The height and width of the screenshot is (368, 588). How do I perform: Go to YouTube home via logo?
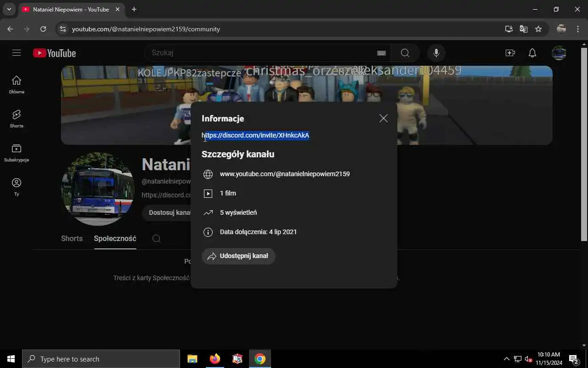(54, 53)
